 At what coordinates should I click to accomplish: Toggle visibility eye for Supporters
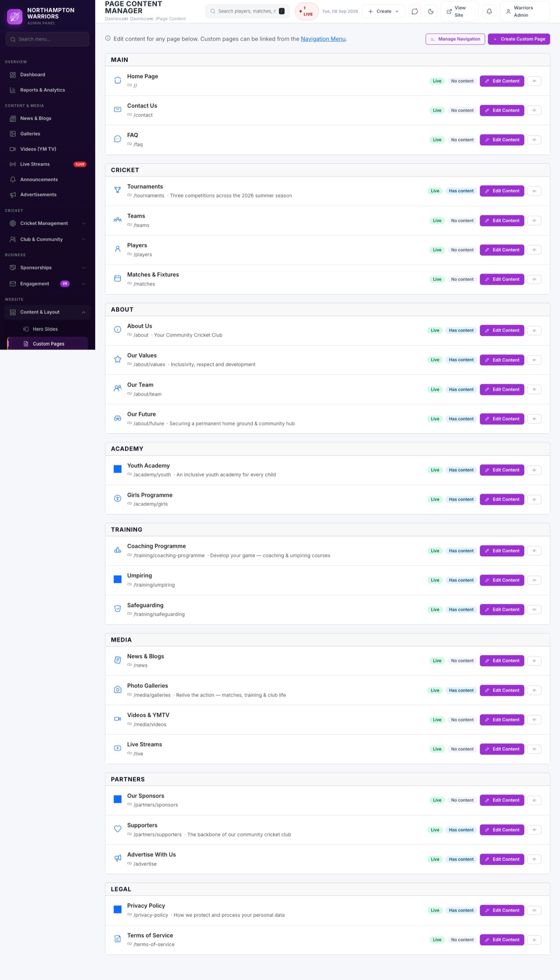pyautogui.click(x=534, y=830)
